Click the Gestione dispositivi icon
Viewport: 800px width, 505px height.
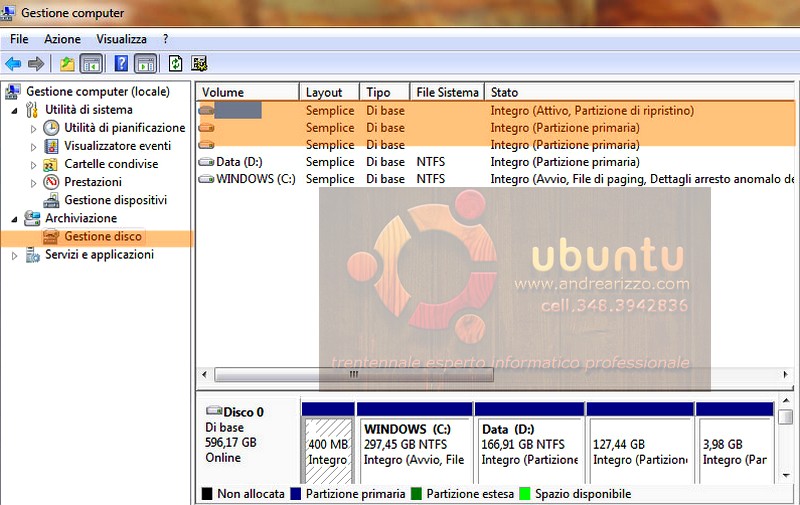point(51,200)
